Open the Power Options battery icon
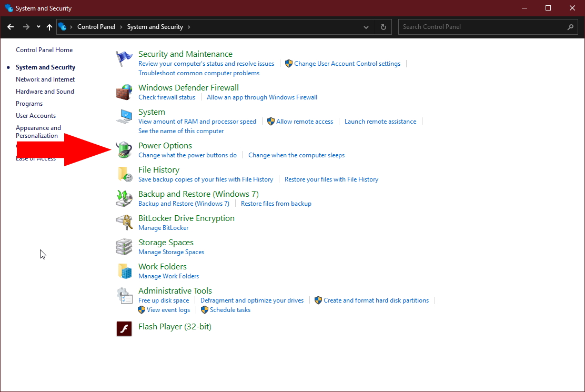585x392 pixels. coord(124,150)
